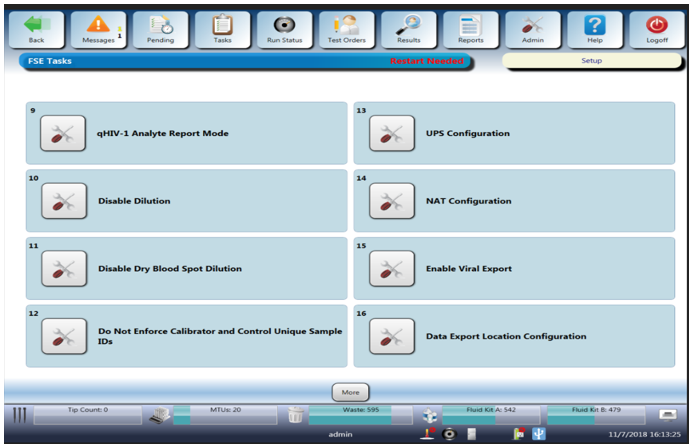Log off using the red power button

pos(657,29)
